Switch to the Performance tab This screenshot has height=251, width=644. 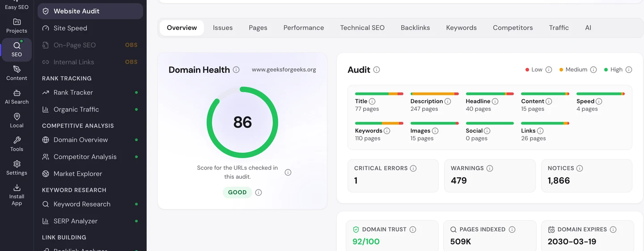pos(304,28)
